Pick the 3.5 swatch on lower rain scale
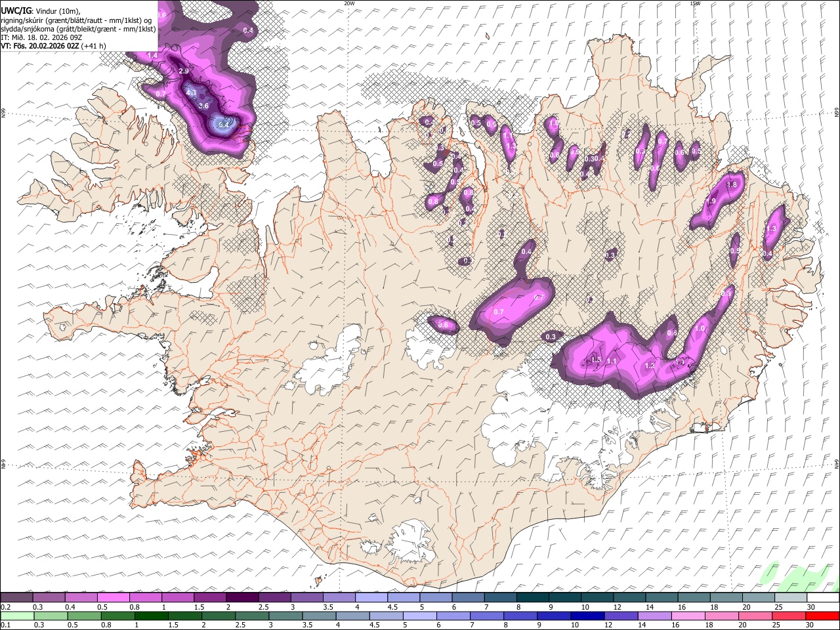Screen dimensions: 840x630 [x=319, y=616]
